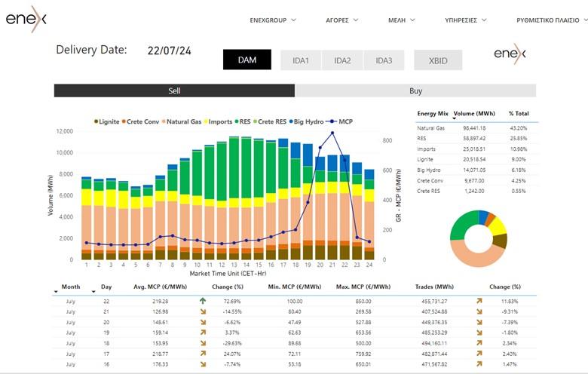Expand the ΡΥΘΜΙΣΤΙΚΟ ΠΛΑΙΣΙΟ menu
588x374 pixels.
tap(552, 20)
